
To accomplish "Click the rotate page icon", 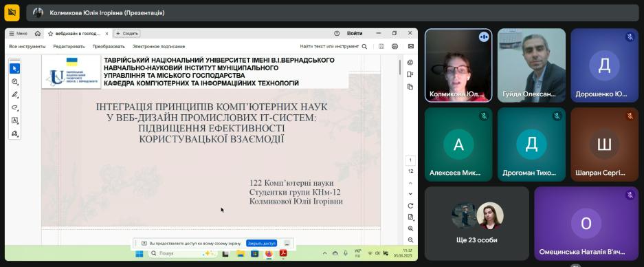I will click(410, 206).
